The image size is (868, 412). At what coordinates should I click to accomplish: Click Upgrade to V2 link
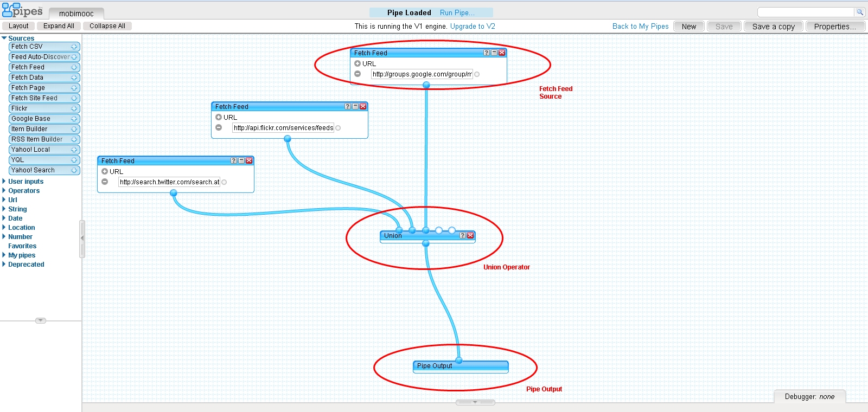point(473,26)
